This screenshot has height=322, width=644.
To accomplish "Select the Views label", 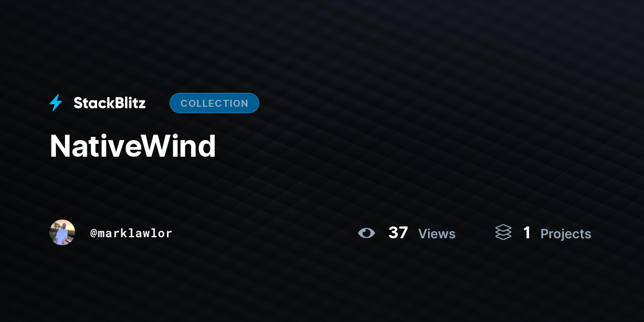I will [x=437, y=233].
